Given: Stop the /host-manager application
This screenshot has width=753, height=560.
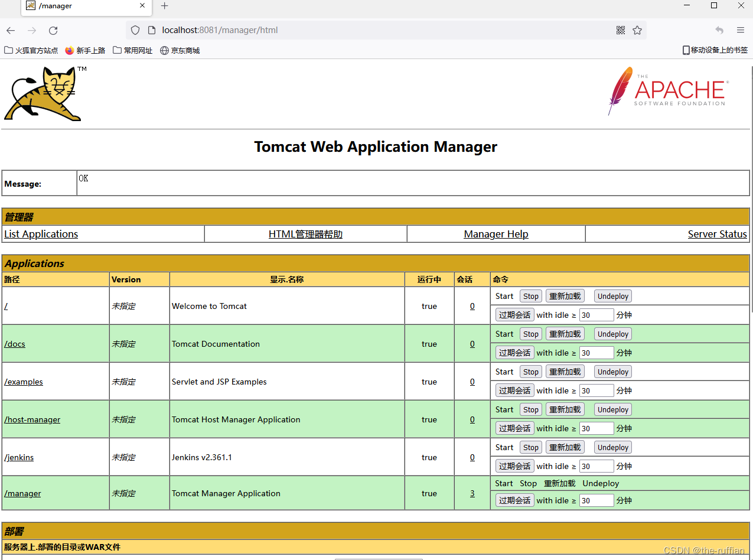Looking at the screenshot, I should 531,409.
